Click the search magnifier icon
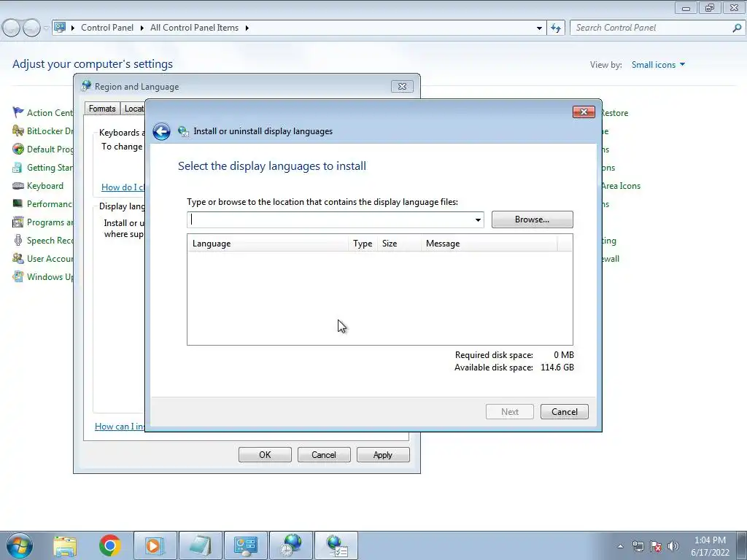Viewport: 747px width, 560px height. 737,28
